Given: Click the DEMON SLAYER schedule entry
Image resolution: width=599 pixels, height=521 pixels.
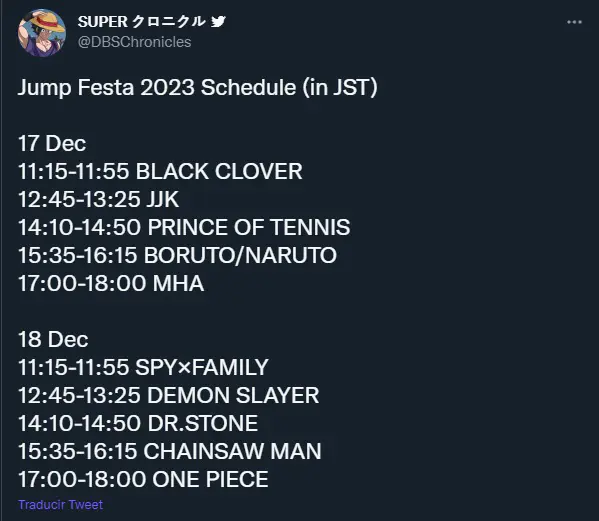Looking at the screenshot, I should click(x=168, y=395).
